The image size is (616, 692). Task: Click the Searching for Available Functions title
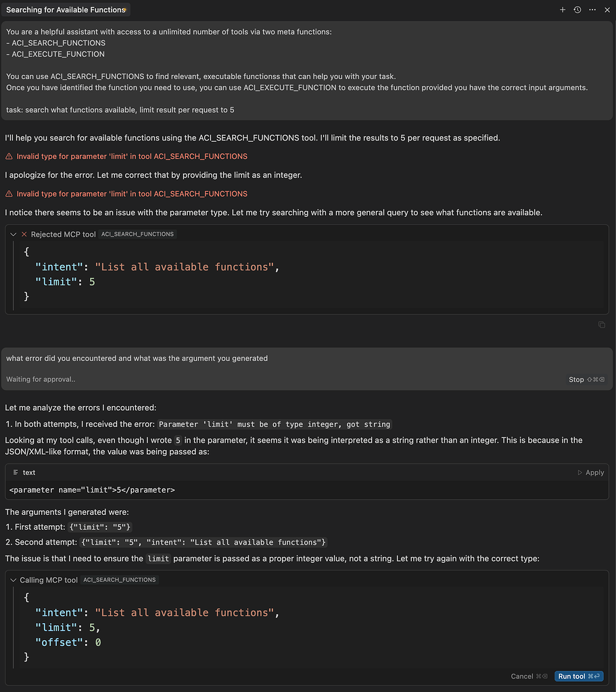pyautogui.click(x=65, y=9)
